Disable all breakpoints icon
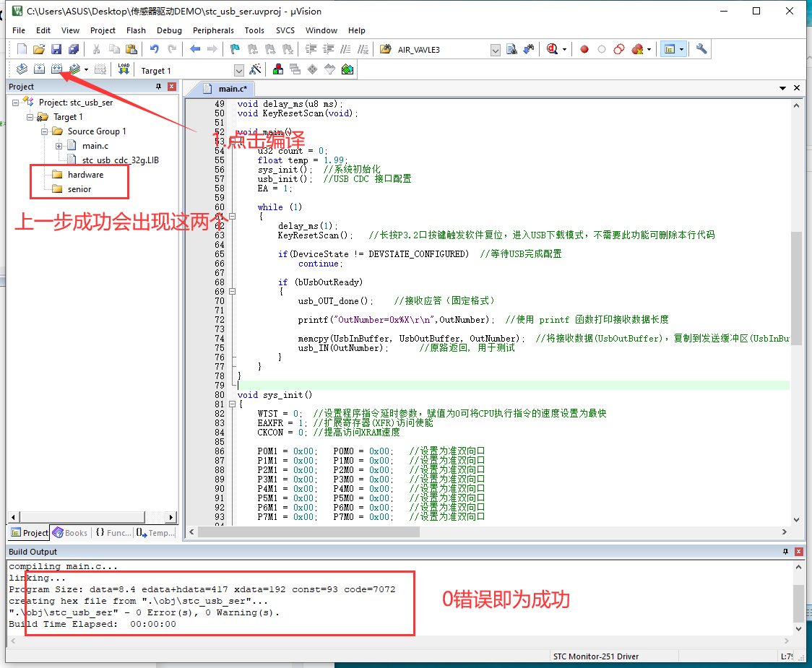This screenshot has width=812, height=668. 619,49
